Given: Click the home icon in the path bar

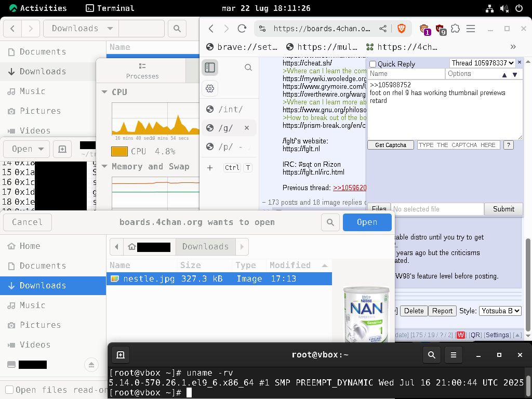Looking at the screenshot, I should point(132,247).
